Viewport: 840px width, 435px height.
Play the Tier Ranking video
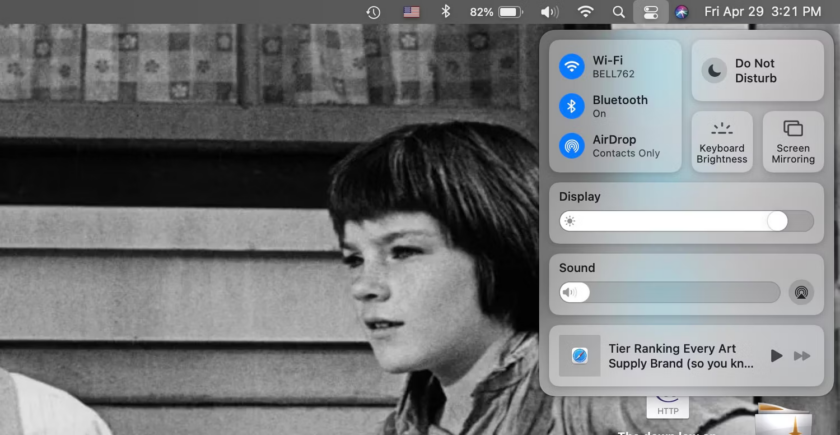click(x=776, y=355)
